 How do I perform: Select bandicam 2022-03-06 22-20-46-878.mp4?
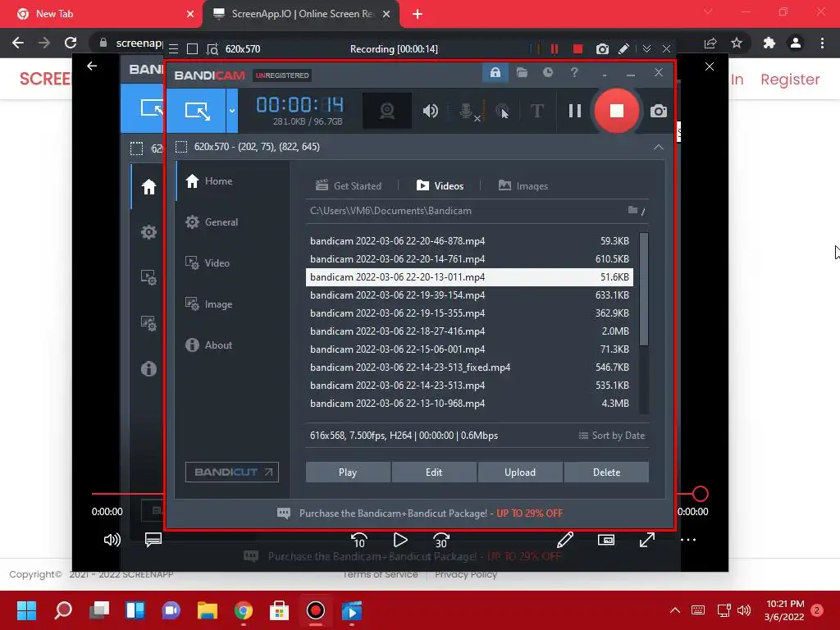coord(469,241)
